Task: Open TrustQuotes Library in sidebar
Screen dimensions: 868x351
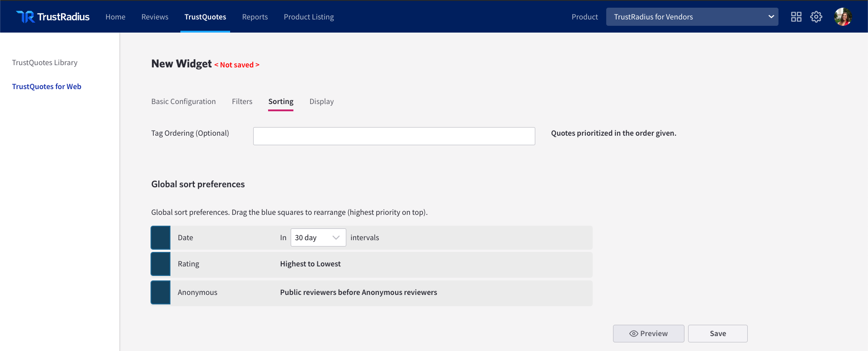Action: pos(45,62)
